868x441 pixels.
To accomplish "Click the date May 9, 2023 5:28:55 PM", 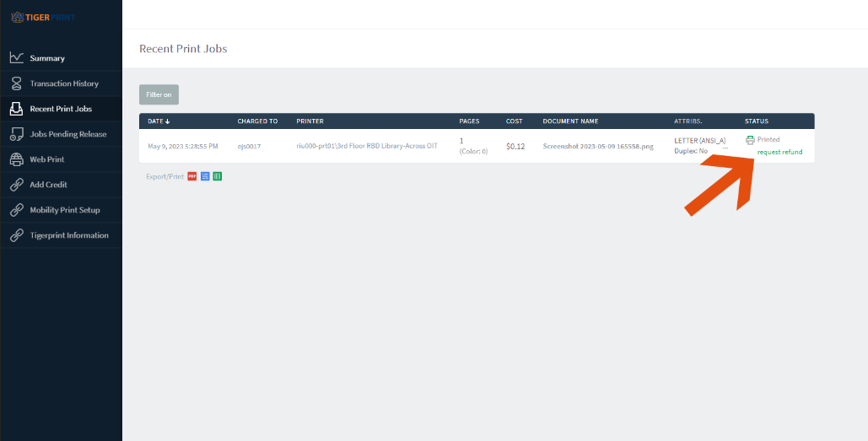I will coord(183,147).
